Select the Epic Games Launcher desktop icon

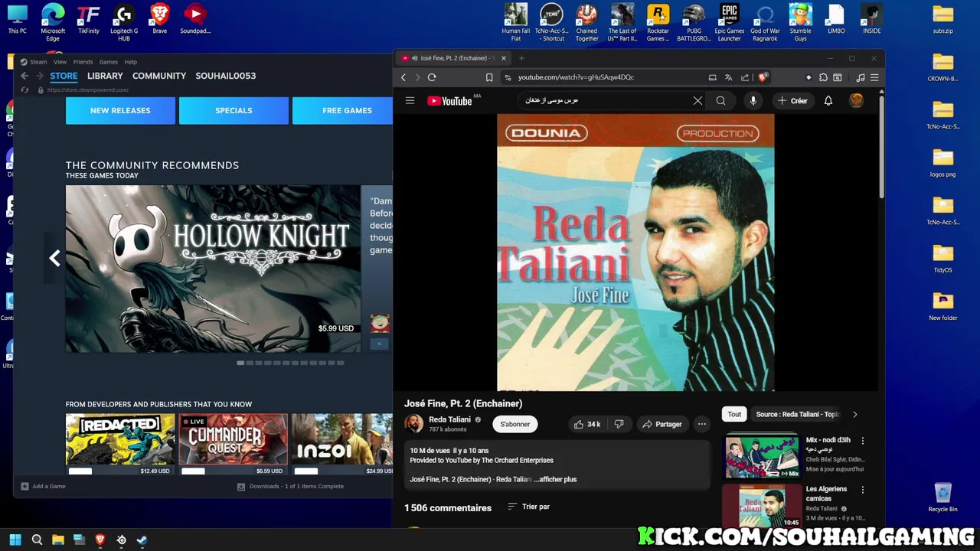tap(729, 23)
